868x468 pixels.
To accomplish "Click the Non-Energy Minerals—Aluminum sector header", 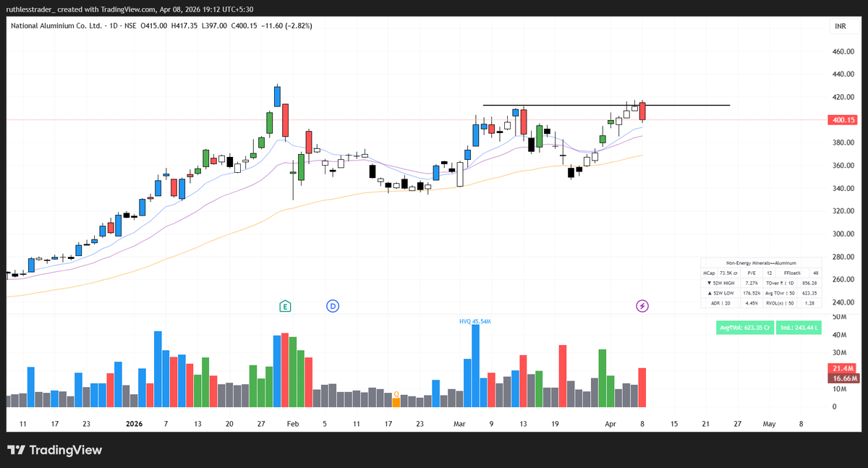I will [761, 263].
